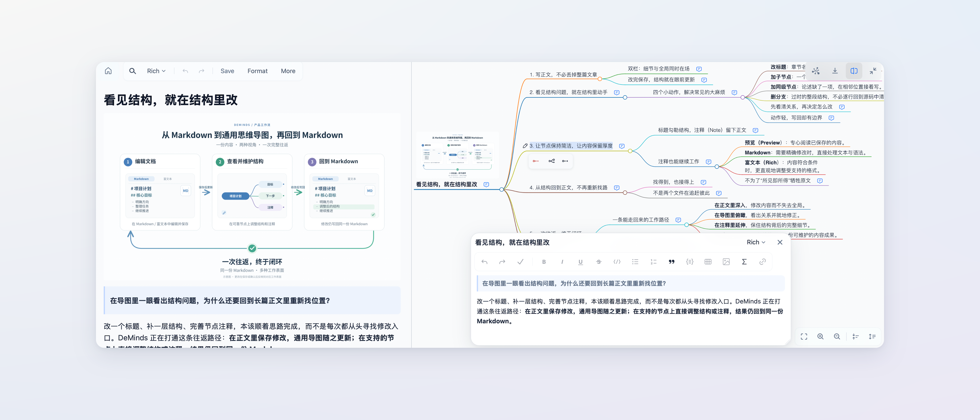Add a child node via the branch icon
This screenshot has width=980, height=420.
(x=552, y=161)
